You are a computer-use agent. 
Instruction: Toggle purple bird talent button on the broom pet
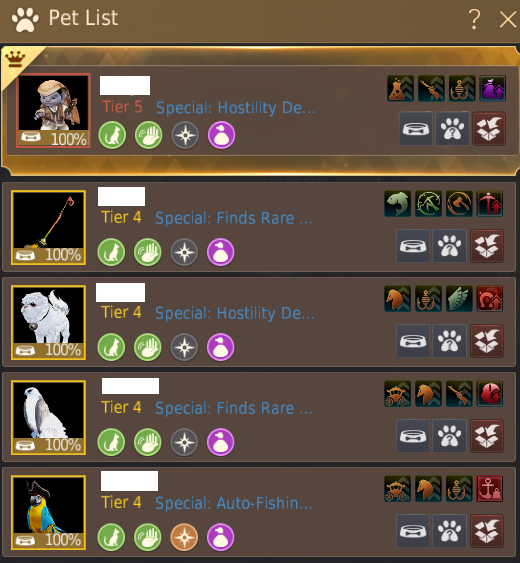220,252
